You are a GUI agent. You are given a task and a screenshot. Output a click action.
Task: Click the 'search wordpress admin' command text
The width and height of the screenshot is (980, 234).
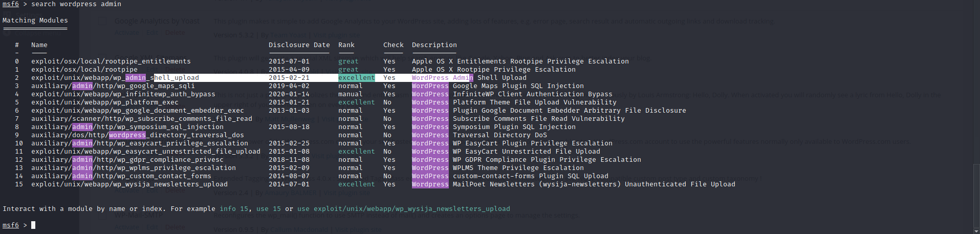(x=76, y=4)
